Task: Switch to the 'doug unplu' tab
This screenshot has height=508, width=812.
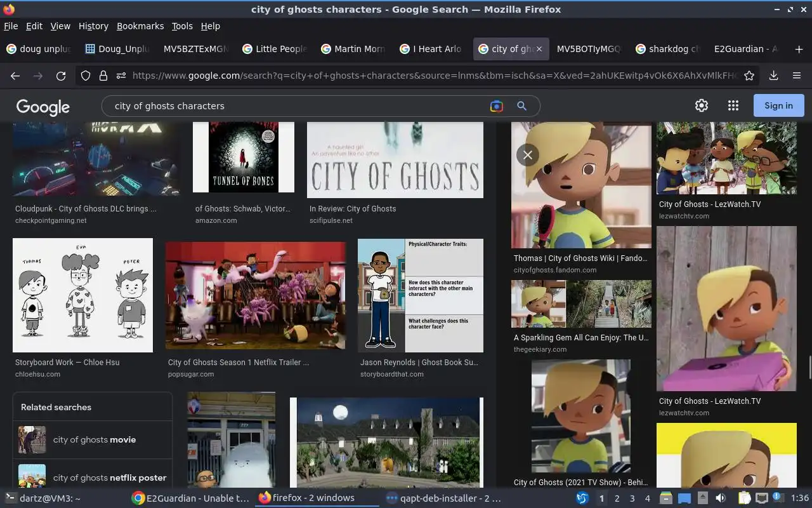Action: 39,49
